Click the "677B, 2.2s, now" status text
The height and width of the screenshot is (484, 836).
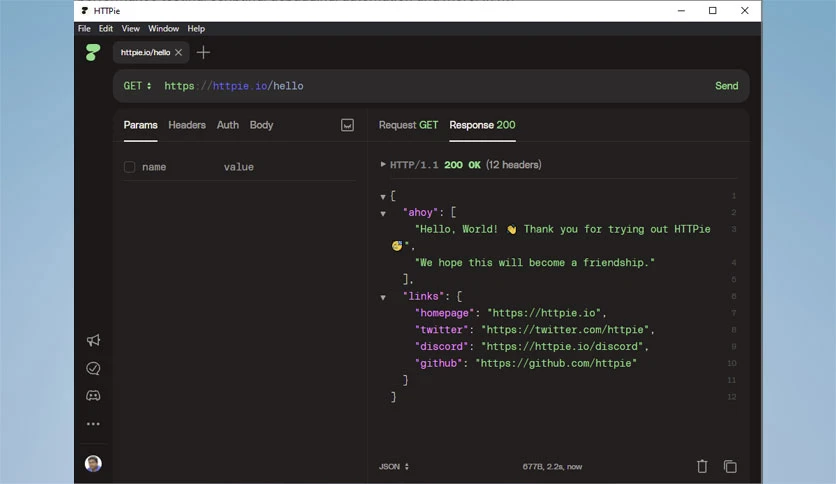coord(552,466)
